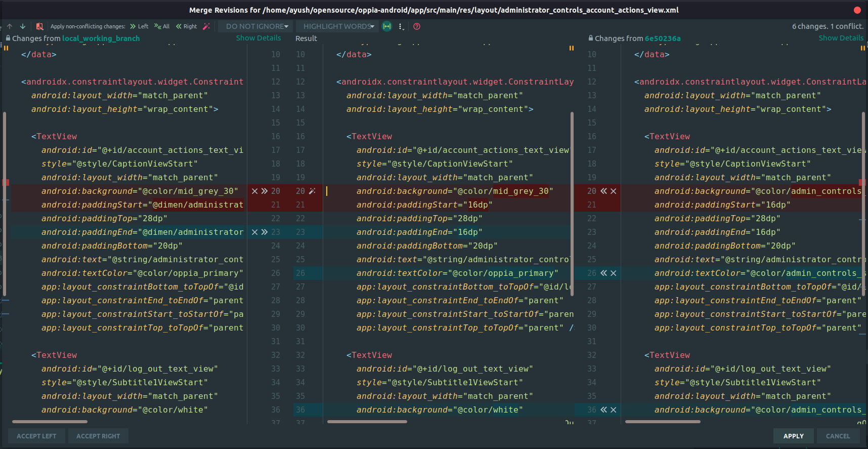868x449 pixels.
Task: Apply non-conflicting changes from Right
Action: tap(187, 26)
